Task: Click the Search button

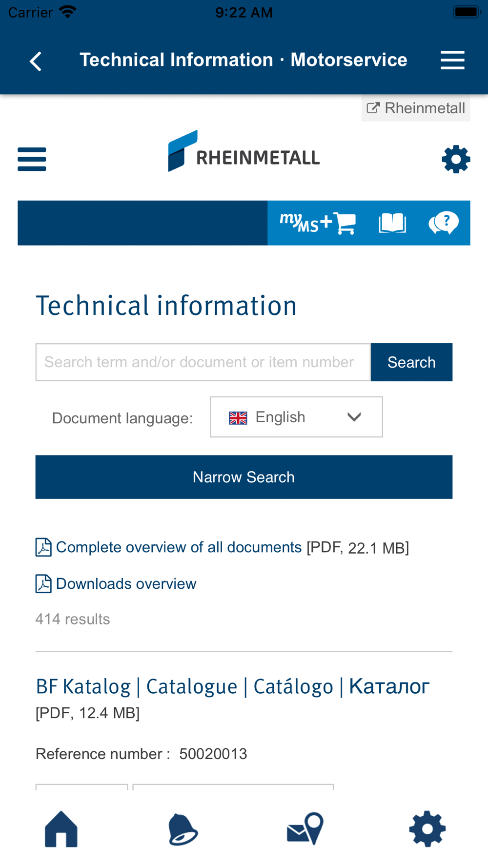Action: click(x=411, y=362)
